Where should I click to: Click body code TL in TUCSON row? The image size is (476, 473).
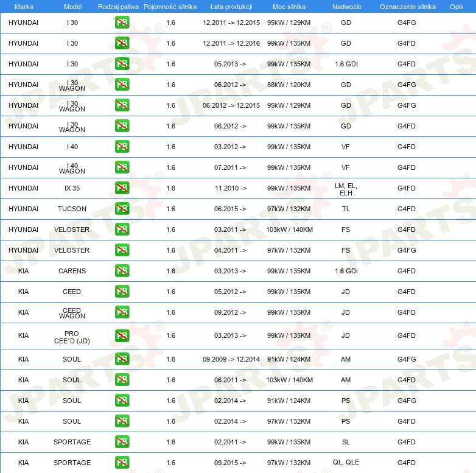point(346,209)
